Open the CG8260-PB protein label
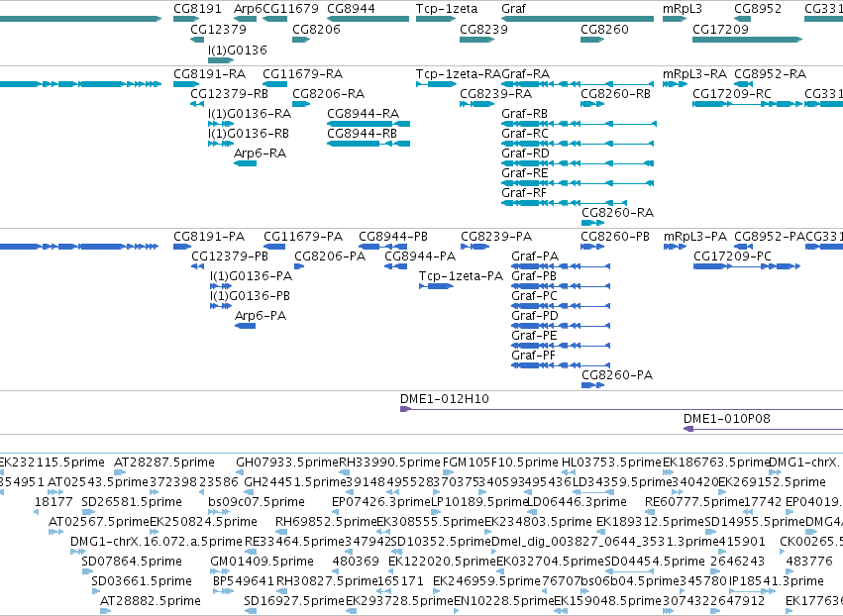This screenshot has height=616, width=843. pos(615,236)
